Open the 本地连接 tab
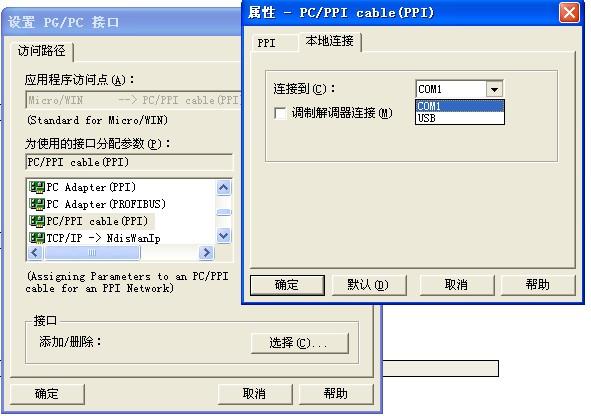 329,41
